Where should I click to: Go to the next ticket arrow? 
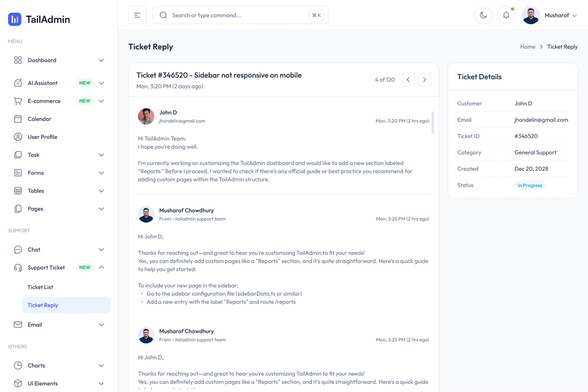tap(424, 80)
